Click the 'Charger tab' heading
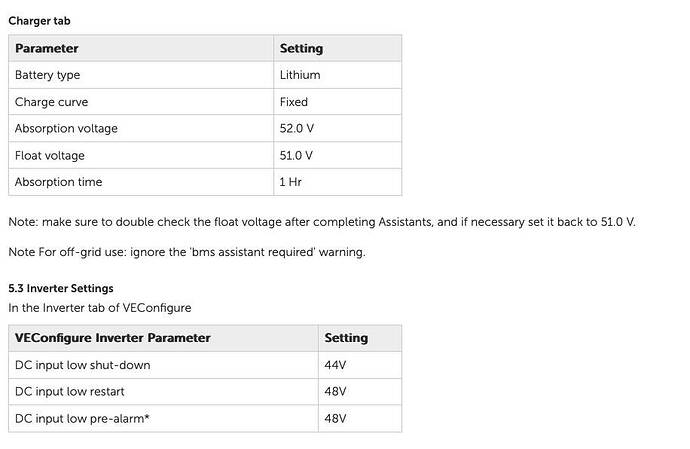 point(39,21)
